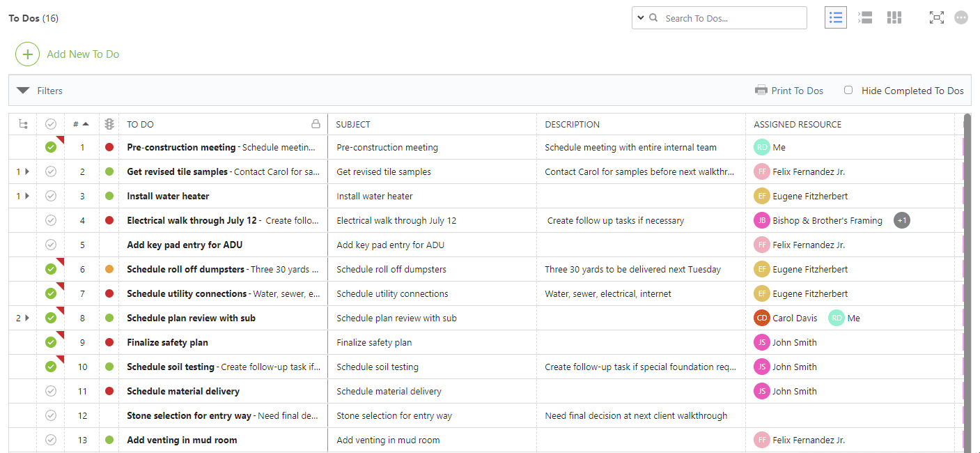Open the more options ellipsis menu

coord(961,18)
